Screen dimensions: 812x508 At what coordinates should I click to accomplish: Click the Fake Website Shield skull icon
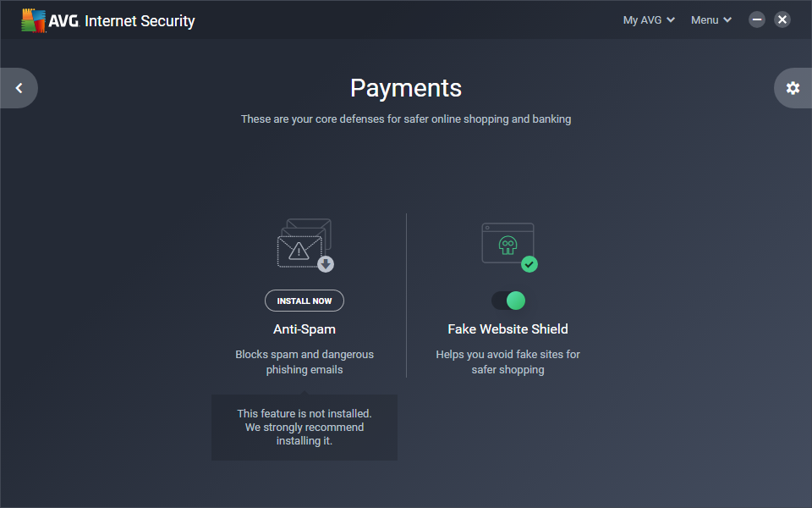point(509,246)
